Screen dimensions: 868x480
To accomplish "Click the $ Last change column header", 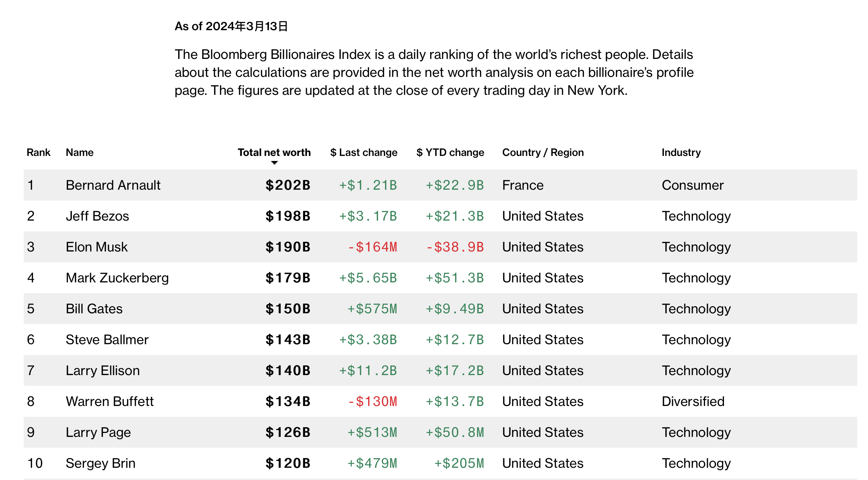I will 364,152.
